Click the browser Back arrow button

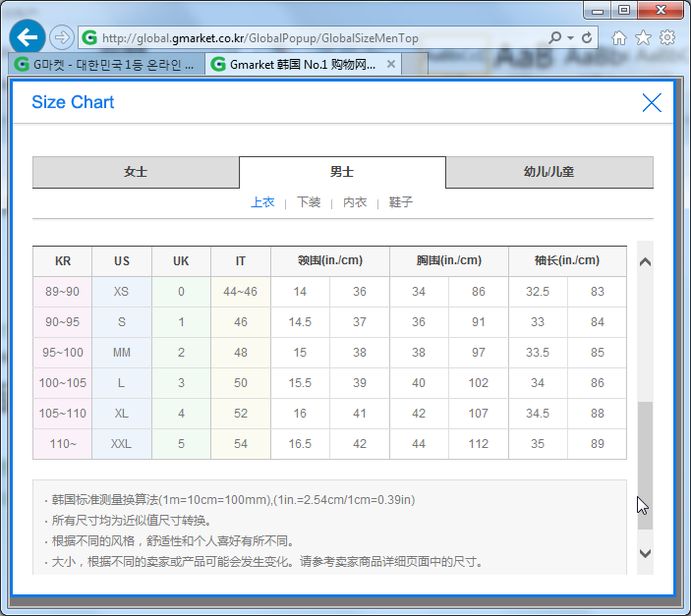tap(27, 37)
